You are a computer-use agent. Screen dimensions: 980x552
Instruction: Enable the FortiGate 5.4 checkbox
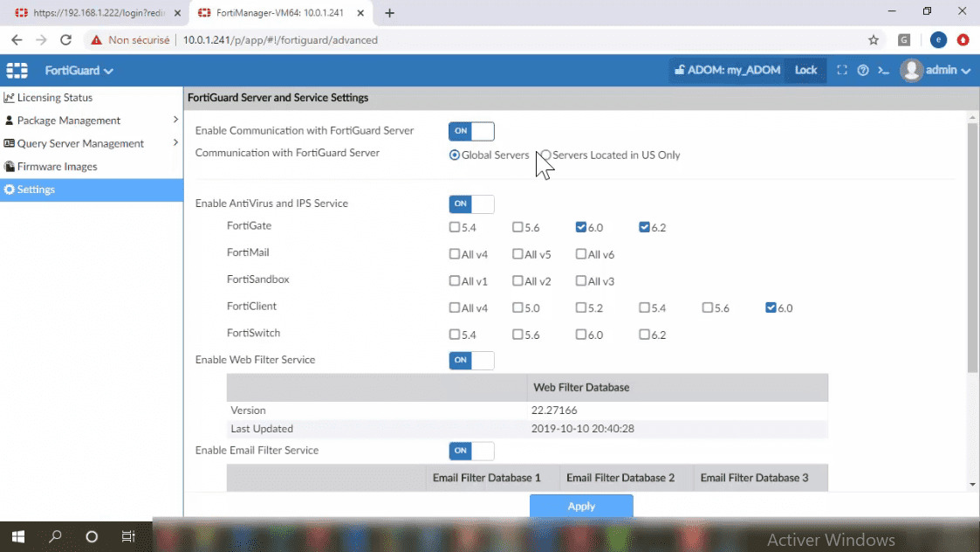pyautogui.click(x=453, y=227)
